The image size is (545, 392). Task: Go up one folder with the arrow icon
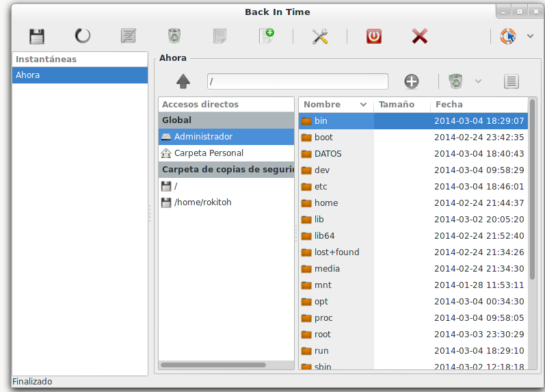[183, 81]
